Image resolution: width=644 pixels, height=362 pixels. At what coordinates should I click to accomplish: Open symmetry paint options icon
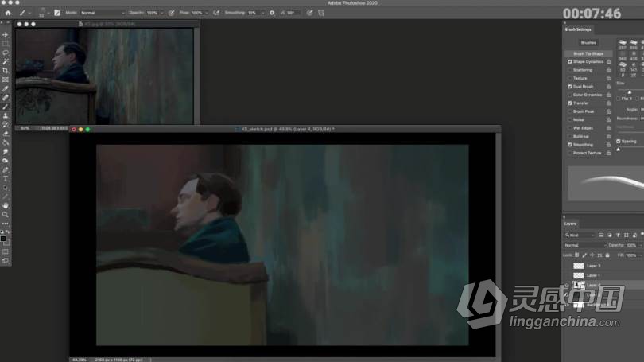click(321, 13)
